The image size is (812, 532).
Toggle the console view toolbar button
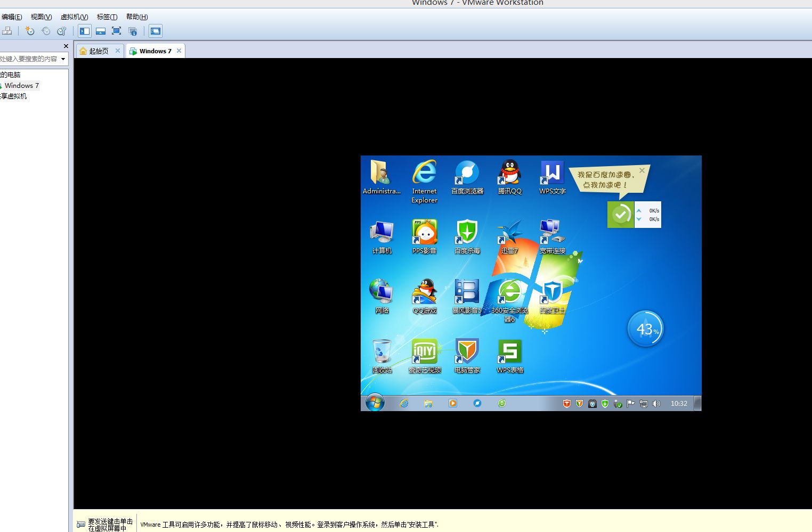156,31
